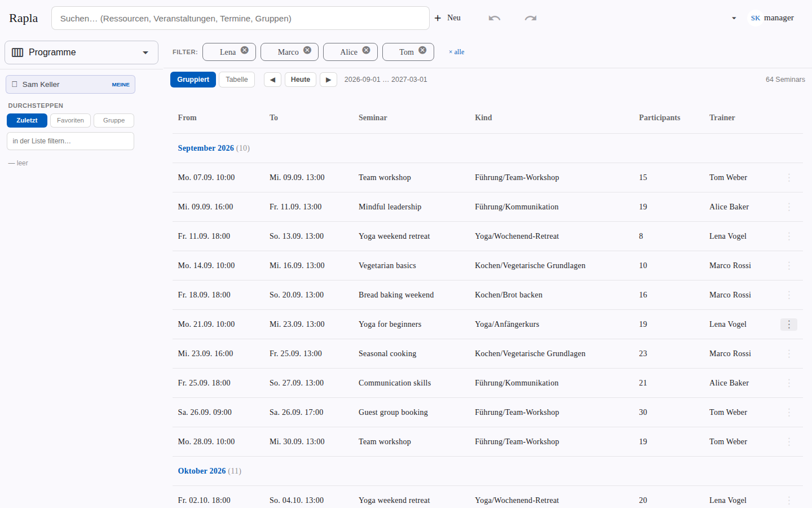Go to next period with the right arrow
This screenshot has width=812, height=508.
point(328,80)
